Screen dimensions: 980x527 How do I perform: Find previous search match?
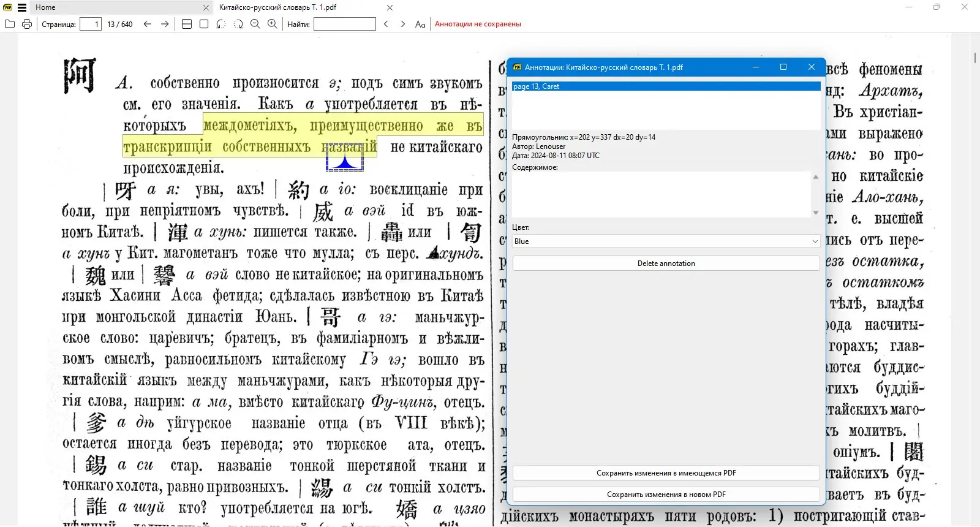tap(386, 24)
